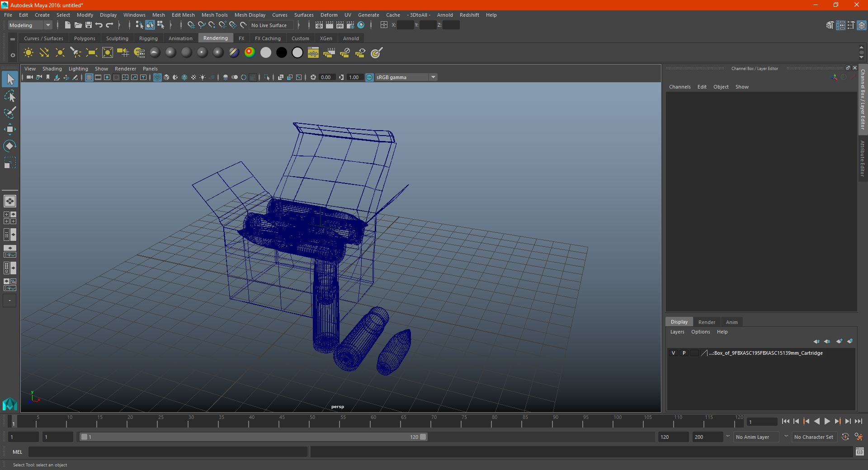Create a new scene
The height and width of the screenshot is (470, 868).
pos(67,25)
